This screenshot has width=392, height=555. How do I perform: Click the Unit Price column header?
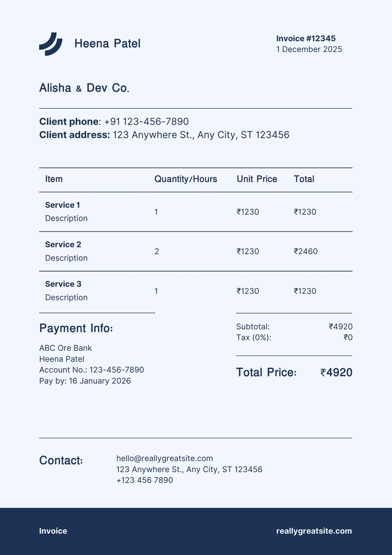257,179
